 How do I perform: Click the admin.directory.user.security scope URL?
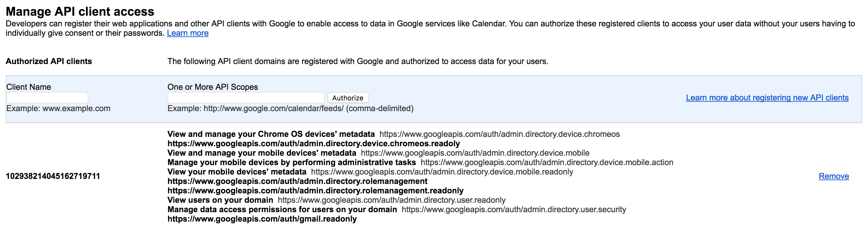(x=514, y=209)
